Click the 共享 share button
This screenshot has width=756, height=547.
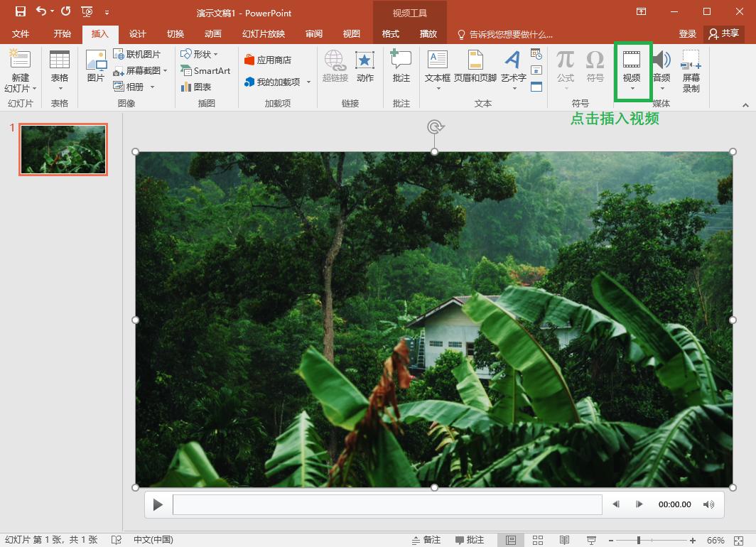[x=724, y=33]
